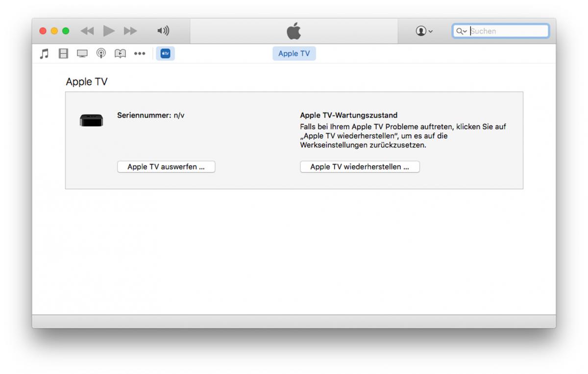Open search options magnifier dropdown
The width and height of the screenshot is (588, 374).
click(x=462, y=31)
